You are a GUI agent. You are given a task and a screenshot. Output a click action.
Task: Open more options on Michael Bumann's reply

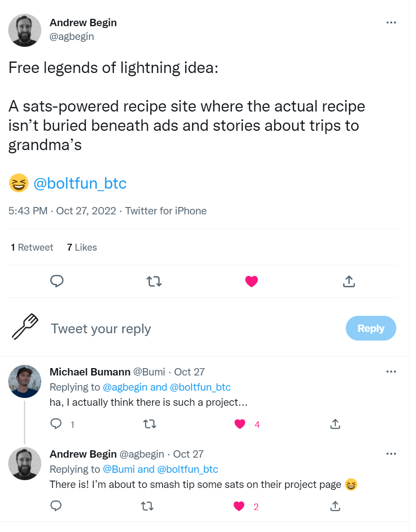coord(391,371)
